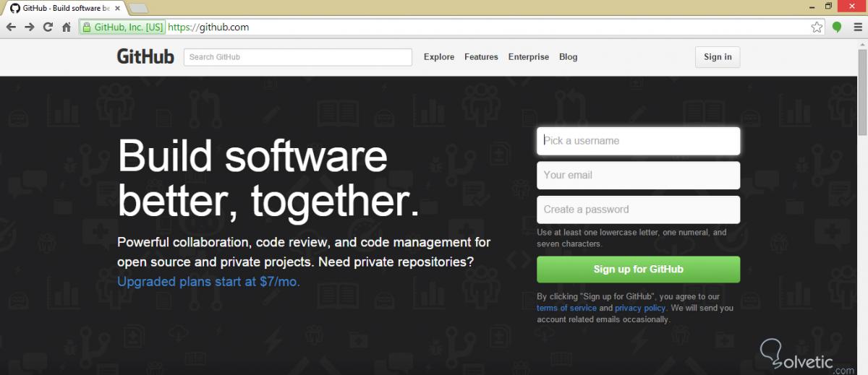Bookmark this page with the star icon
Screen dimensions: 868x375
tap(817, 27)
